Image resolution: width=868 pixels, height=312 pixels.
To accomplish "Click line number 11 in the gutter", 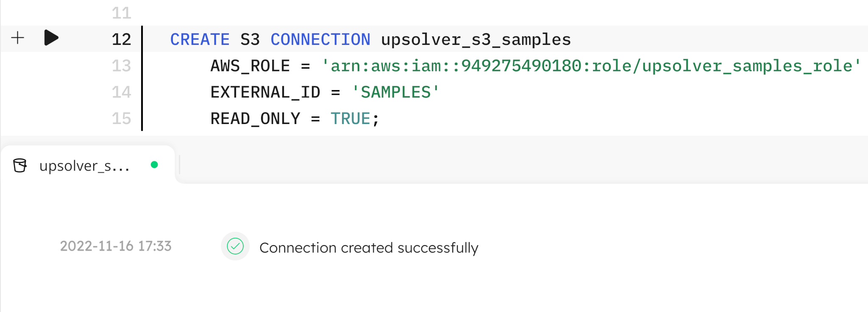I will coord(121,13).
